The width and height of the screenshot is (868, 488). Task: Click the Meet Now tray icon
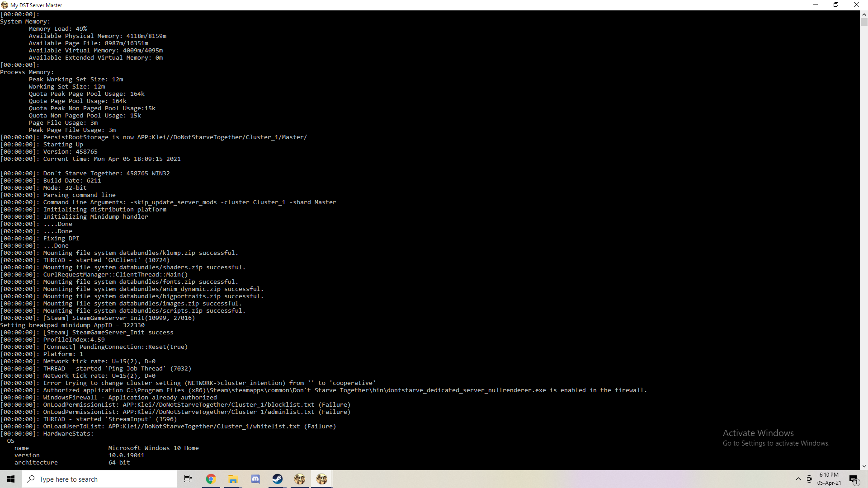809,479
